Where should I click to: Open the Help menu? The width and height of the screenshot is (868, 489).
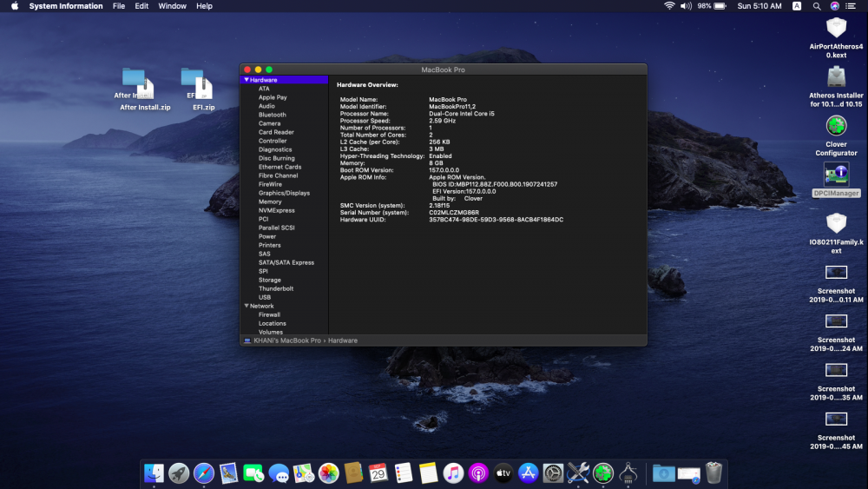pyautogui.click(x=204, y=6)
